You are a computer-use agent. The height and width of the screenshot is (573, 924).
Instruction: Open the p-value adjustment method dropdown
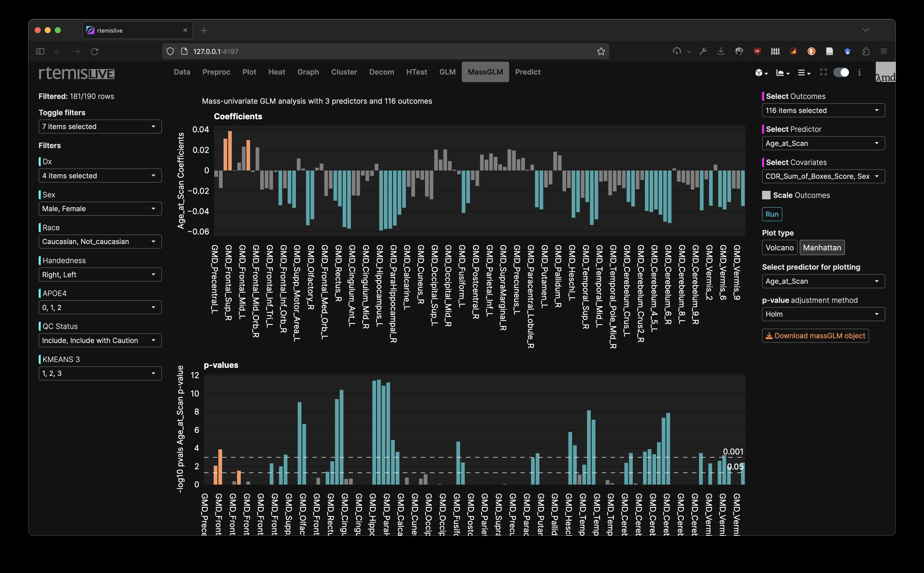click(823, 314)
